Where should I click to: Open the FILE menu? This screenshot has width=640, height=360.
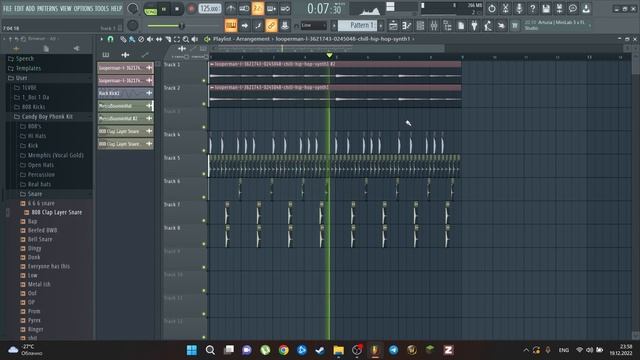(7, 8)
